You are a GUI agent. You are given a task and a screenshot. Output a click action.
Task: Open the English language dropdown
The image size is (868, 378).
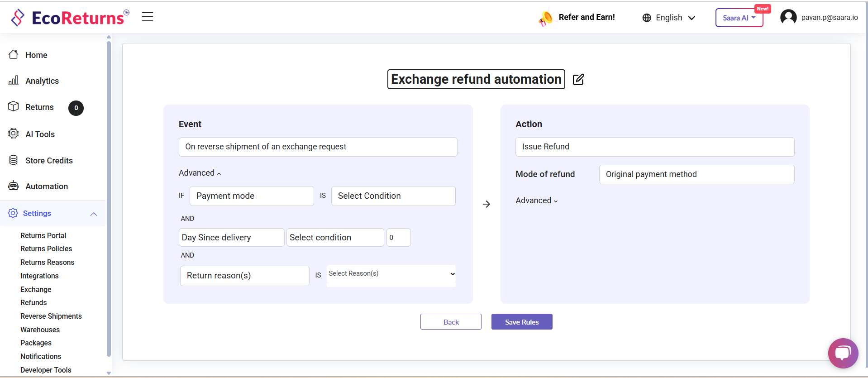coord(669,18)
